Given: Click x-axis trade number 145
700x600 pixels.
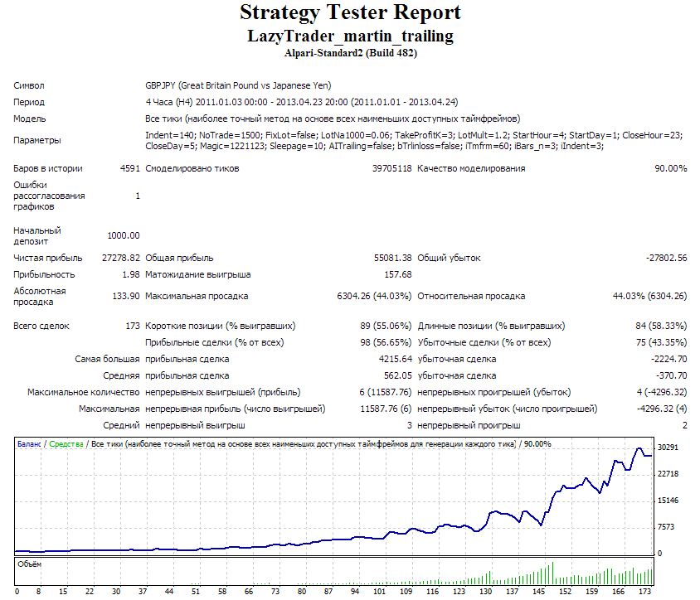Looking at the screenshot, I should coord(538,592).
